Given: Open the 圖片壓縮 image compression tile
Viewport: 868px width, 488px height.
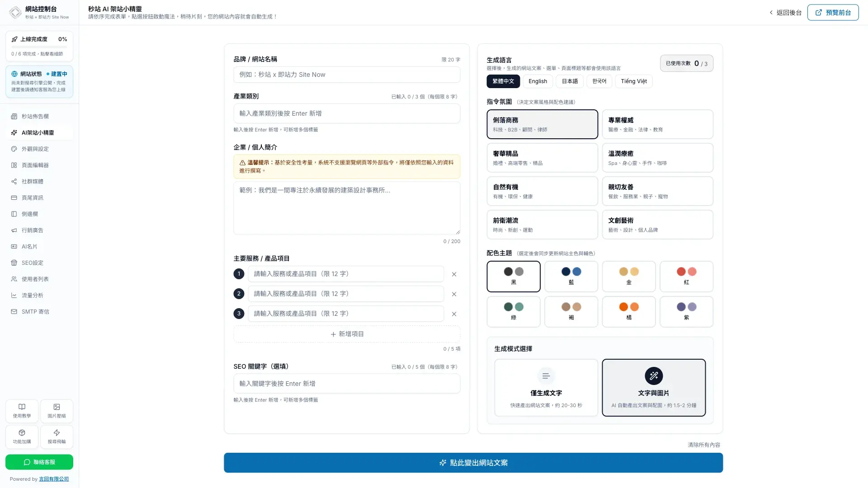Looking at the screenshot, I should coord(57,411).
